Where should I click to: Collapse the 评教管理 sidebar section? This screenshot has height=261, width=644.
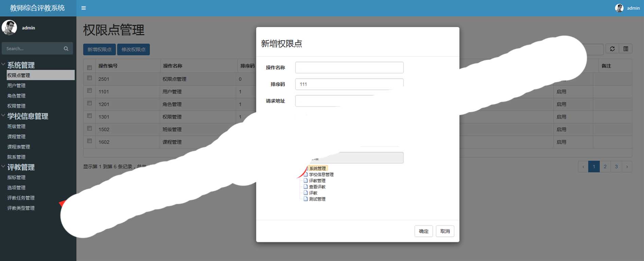(3, 166)
